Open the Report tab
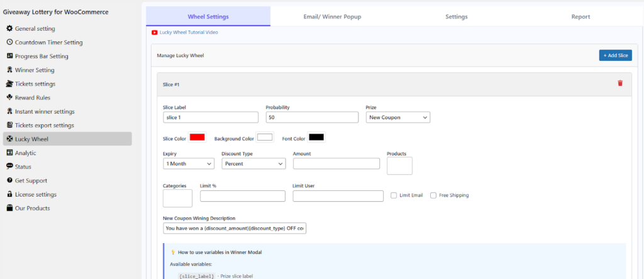Viewport: 644px width, 279px height. tap(580, 17)
